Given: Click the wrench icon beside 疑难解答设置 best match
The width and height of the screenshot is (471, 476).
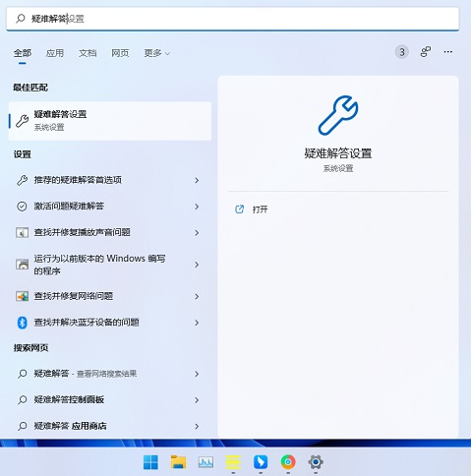Looking at the screenshot, I should click(23, 121).
